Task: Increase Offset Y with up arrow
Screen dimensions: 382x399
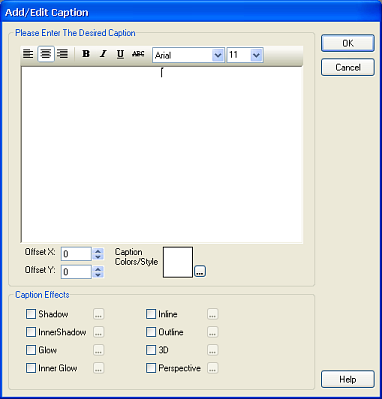Action: (x=98, y=269)
